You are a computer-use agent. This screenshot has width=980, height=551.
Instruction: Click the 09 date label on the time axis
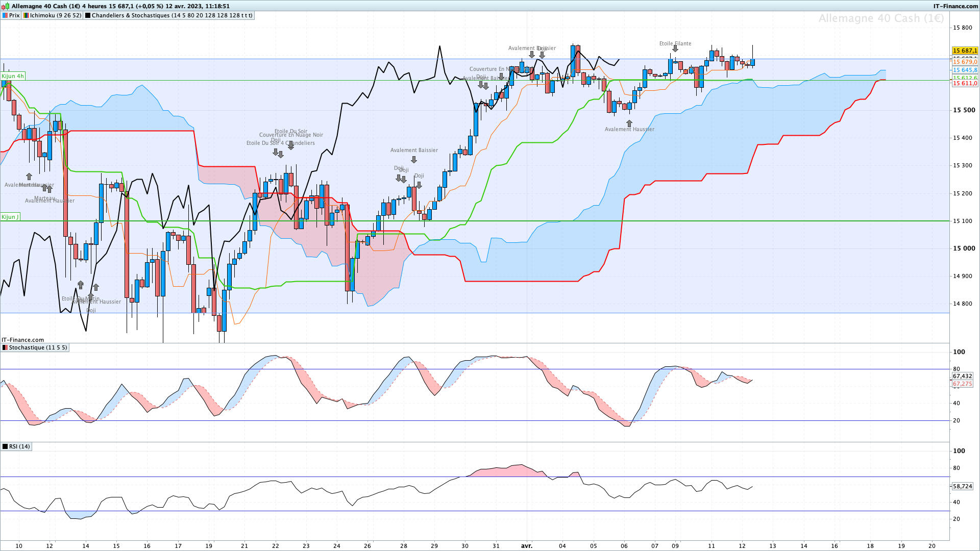pyautogui.click(x=675, y=546)
